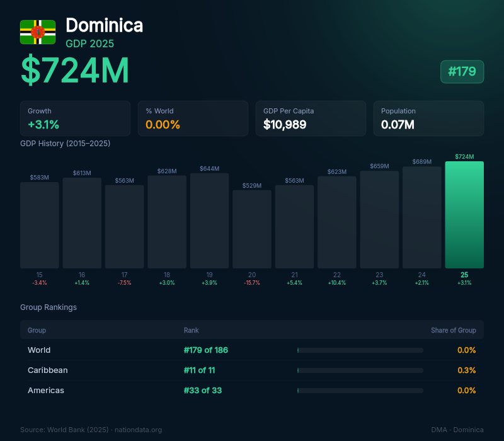
Task: Click the 2023 bar labeled $659M
Action: tap(379, 219)
